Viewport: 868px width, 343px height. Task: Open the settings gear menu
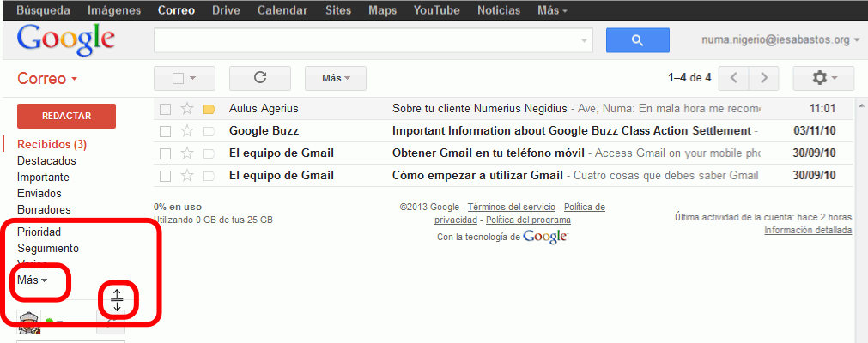pyautogui.click(x=823, y=78)
